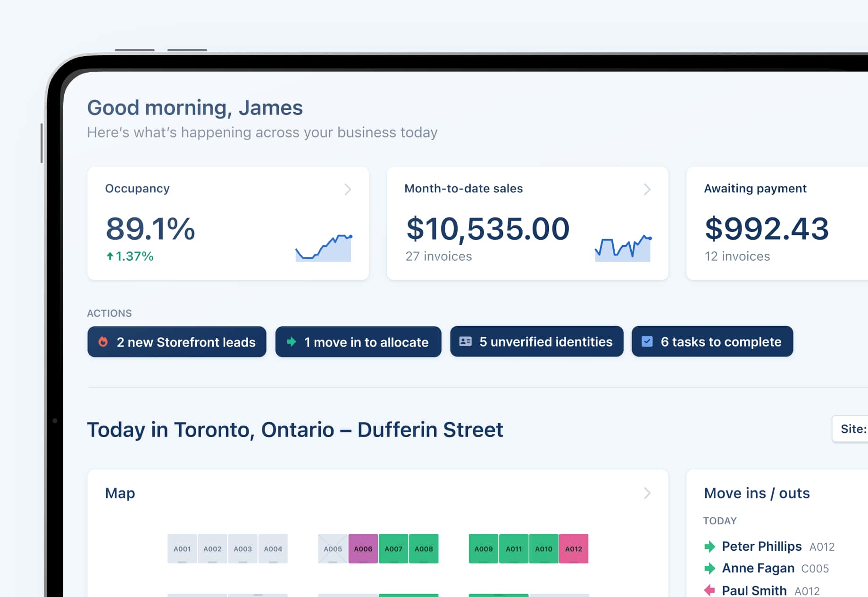Image resolution: width=868 pixels, height=597 pixels.
Task: Open the 6 tasks to complete
Action: [x=712, y=341]
